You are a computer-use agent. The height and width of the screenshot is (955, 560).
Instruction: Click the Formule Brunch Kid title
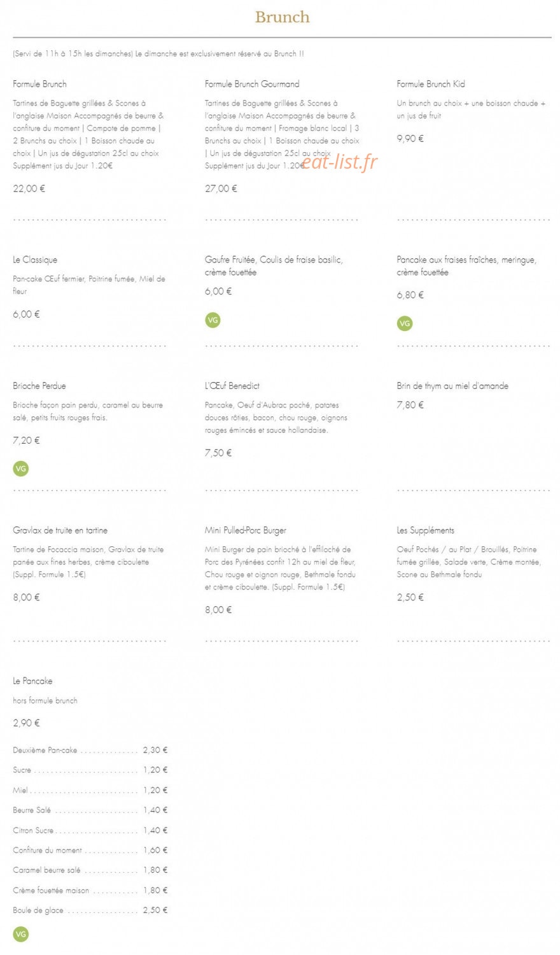coord(431,84)
